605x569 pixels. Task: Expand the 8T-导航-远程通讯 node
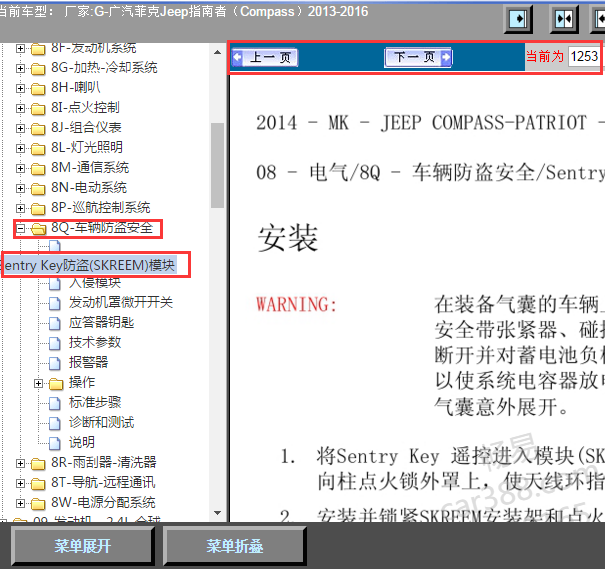click(x=20, y=483)
